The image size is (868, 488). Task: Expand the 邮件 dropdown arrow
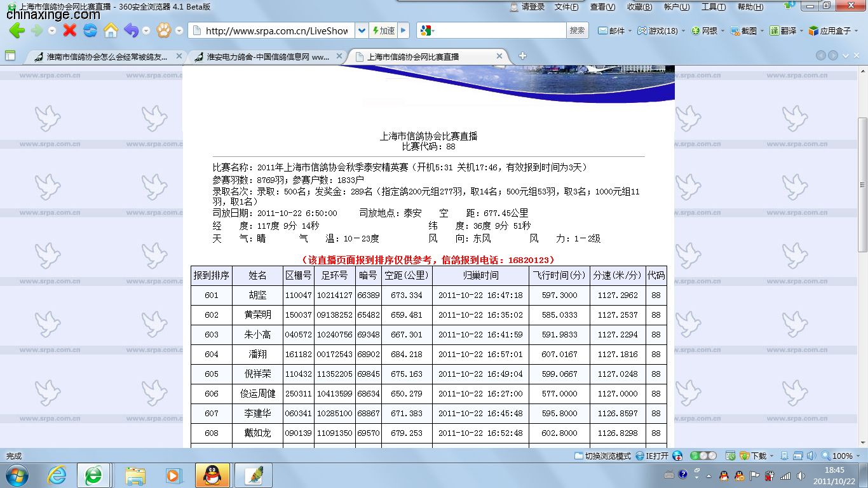[x=630, y=30]
